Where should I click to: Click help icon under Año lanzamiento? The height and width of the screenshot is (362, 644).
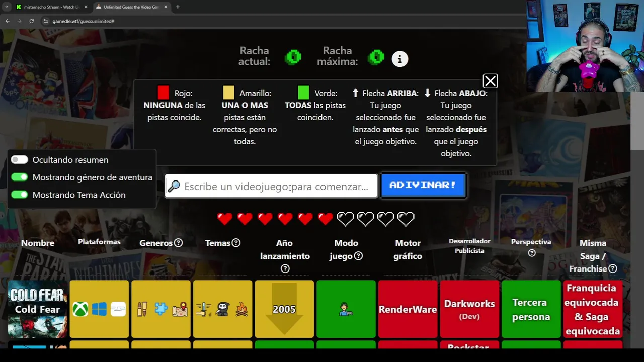coord(285,269)
